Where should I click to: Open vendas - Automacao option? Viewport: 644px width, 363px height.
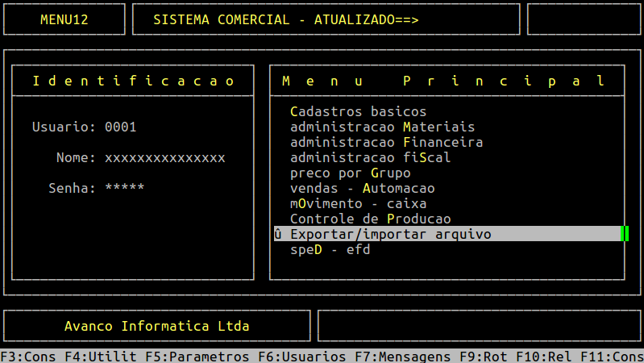tap(362, 188)
